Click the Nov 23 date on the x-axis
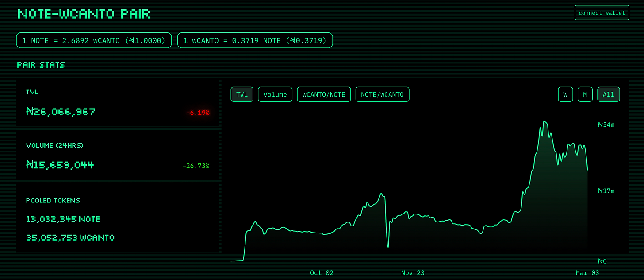The image size is (644, 280). [413, 273]
